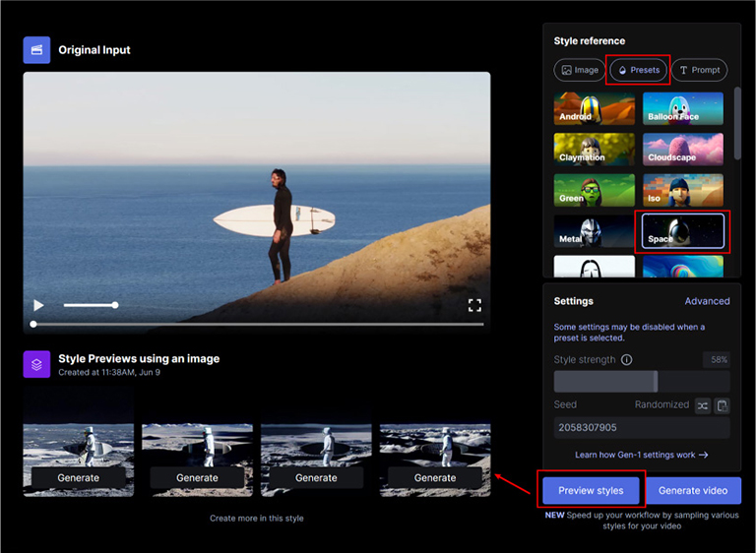Adjust the video volume slider
756x553 pixels.
tap(91, 305)
